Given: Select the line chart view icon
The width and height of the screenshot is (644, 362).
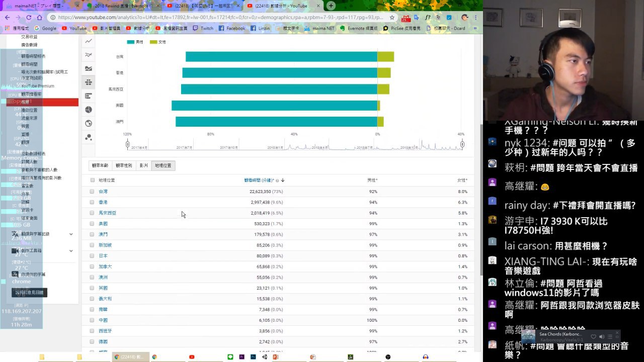Looking at the screenshot, I should [89, 41].
